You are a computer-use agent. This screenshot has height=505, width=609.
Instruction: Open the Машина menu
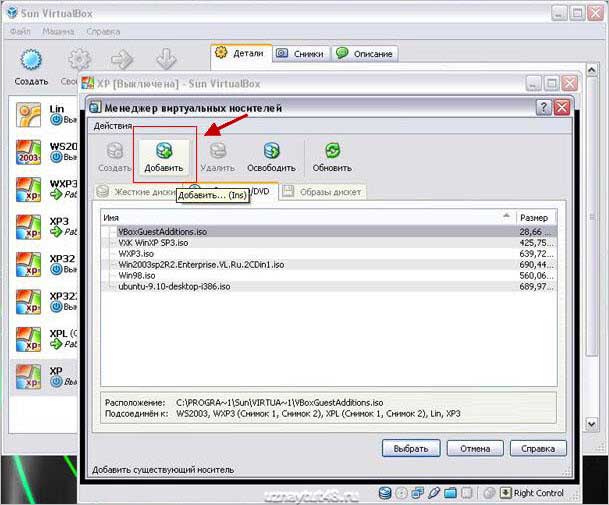coord(58,31)
